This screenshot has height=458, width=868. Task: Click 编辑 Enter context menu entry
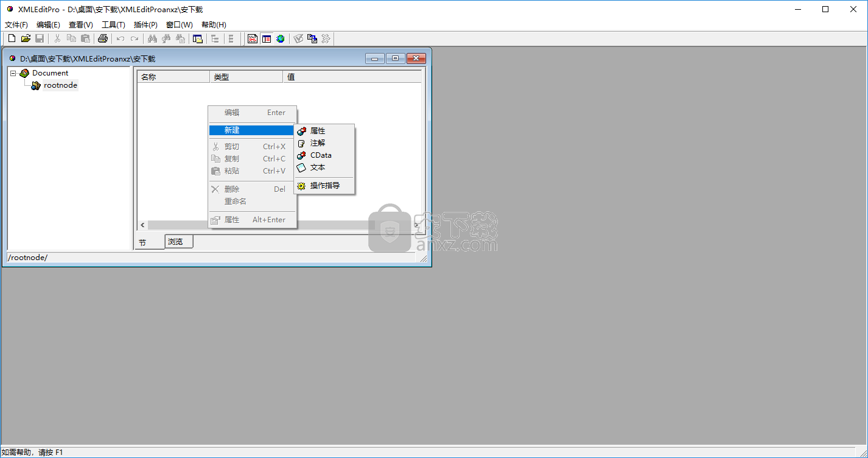[x=252, y=113]
